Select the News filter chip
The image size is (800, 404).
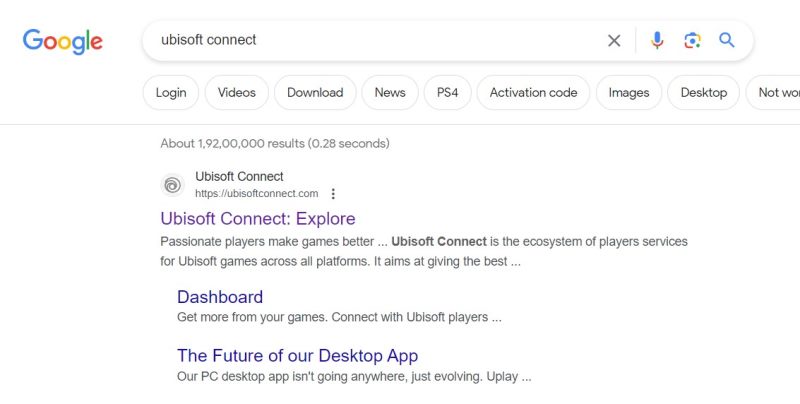point(390,92)
